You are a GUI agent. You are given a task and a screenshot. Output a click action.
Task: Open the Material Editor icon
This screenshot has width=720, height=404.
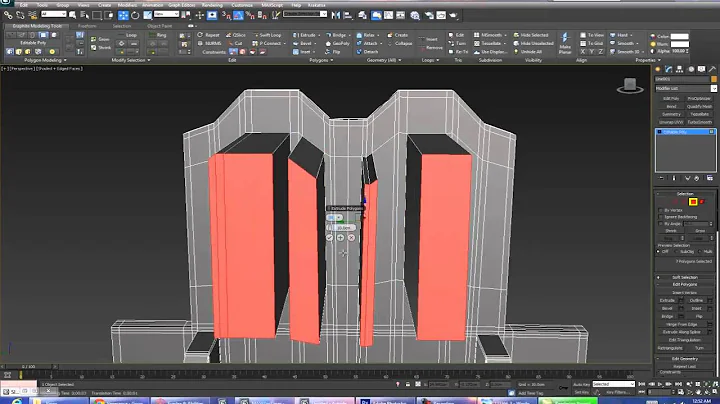(415, 15)
